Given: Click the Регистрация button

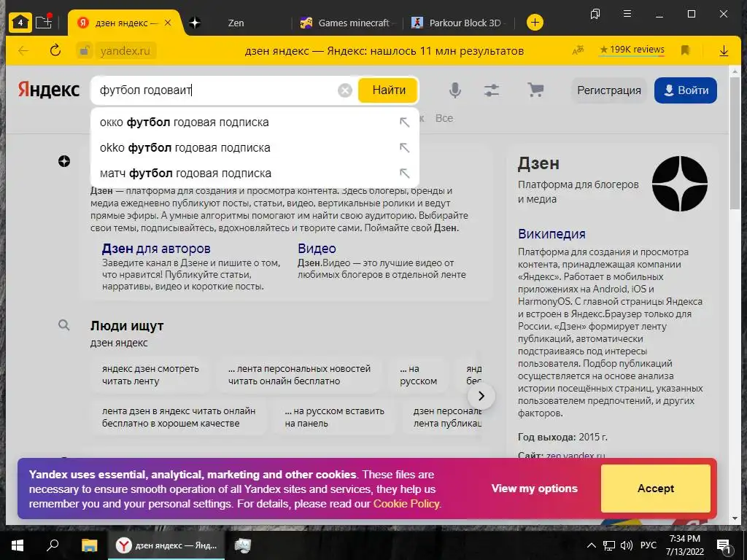Looking at the screenshot, I should click(x=609, y=90).
